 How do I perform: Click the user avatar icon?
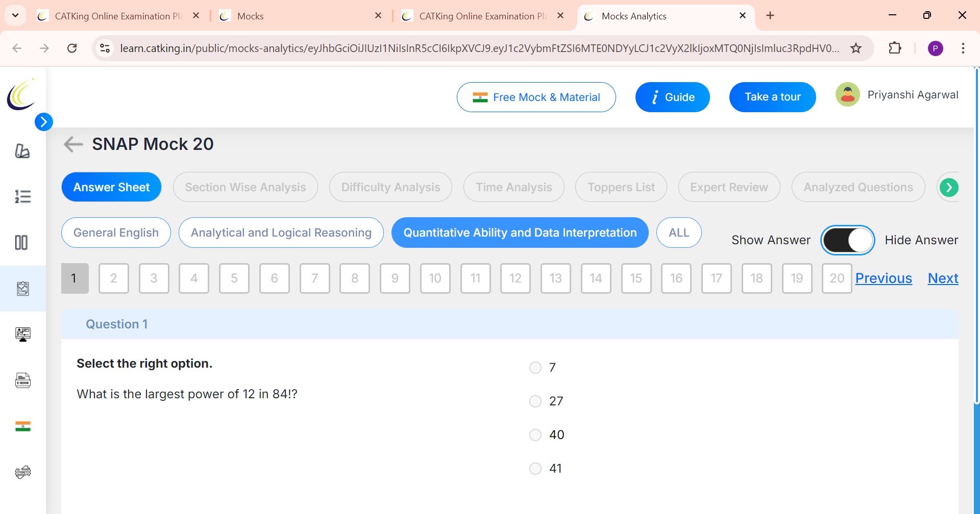click(848, 95)
